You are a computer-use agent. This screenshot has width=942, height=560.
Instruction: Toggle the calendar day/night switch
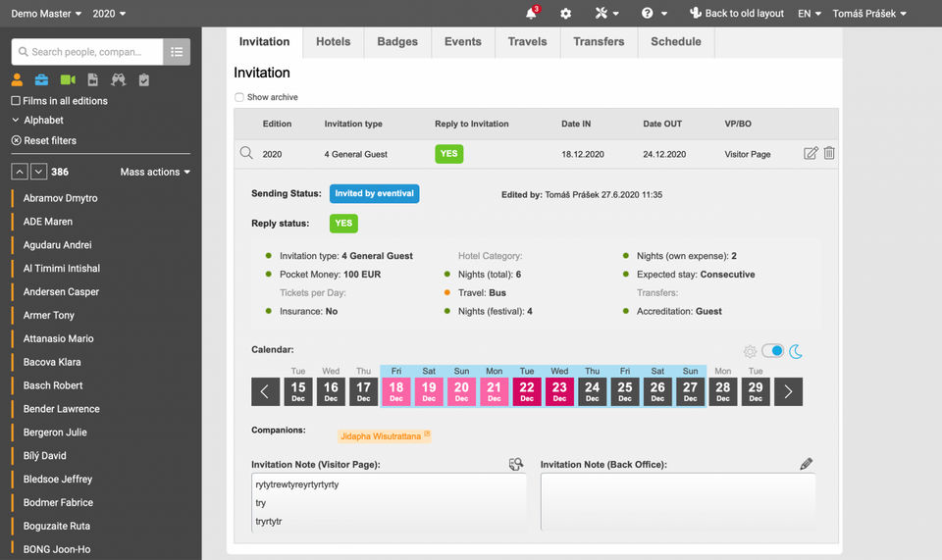click(773, 350)
